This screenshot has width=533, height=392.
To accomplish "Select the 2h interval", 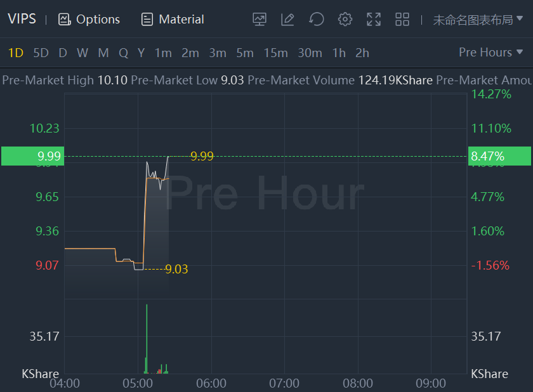I will coord(362,53).
